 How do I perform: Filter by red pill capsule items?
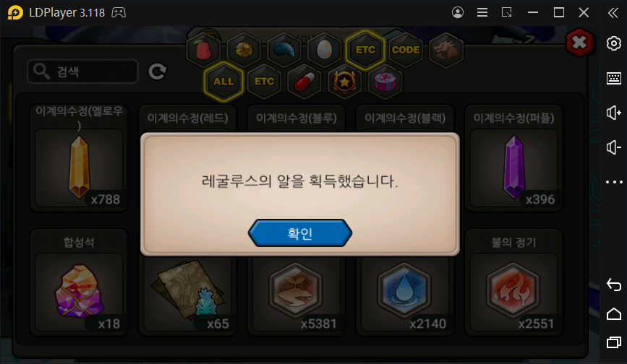(304, 82)
